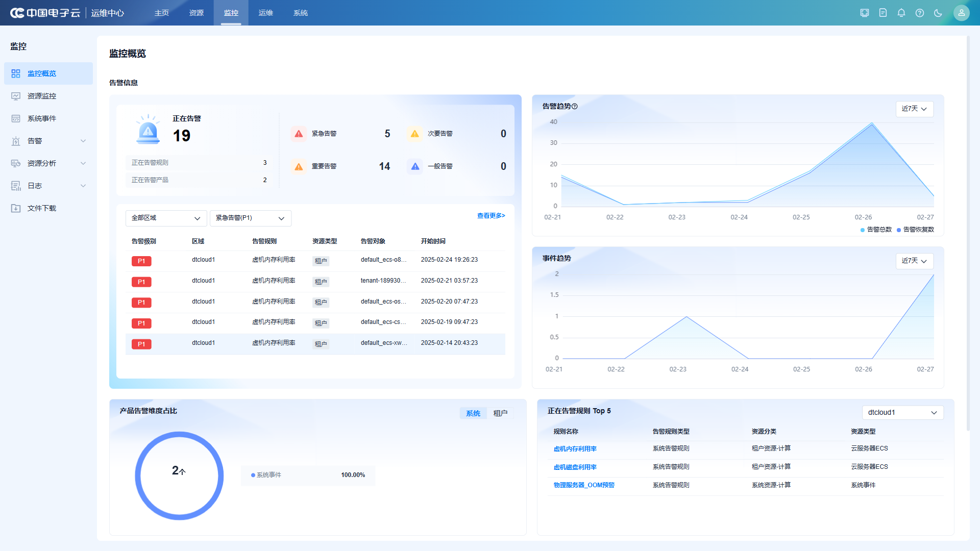Open the notification bell icon

(901, 13)
